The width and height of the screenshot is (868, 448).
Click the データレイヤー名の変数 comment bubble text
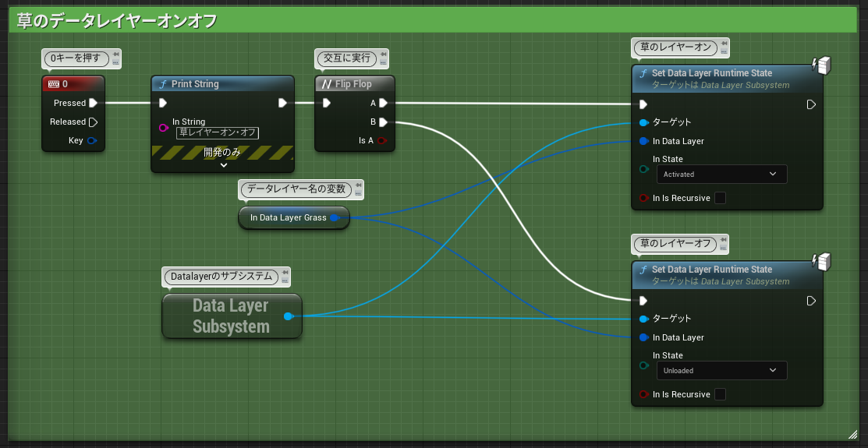[296, 189]
